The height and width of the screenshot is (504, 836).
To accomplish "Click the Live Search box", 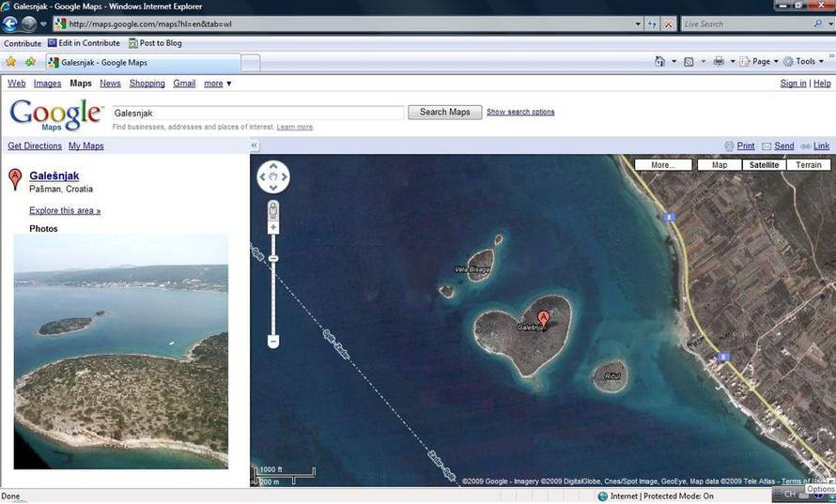I will [x=746, y=24].
